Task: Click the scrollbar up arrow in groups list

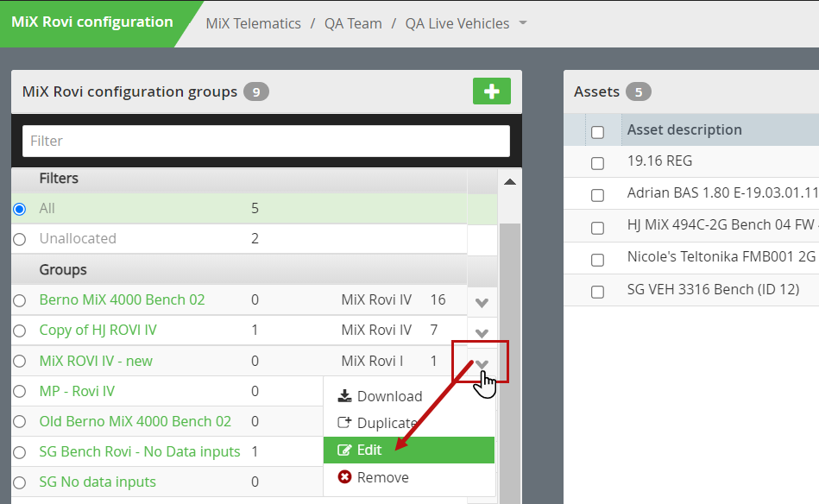Action: pyautogui.click(x=510, y=182)
